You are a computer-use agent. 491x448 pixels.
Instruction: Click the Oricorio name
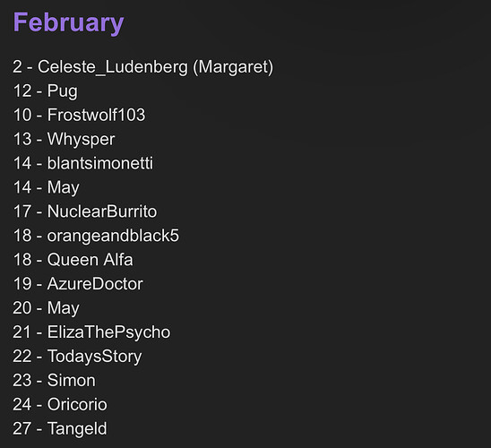(x=77, y=404)
